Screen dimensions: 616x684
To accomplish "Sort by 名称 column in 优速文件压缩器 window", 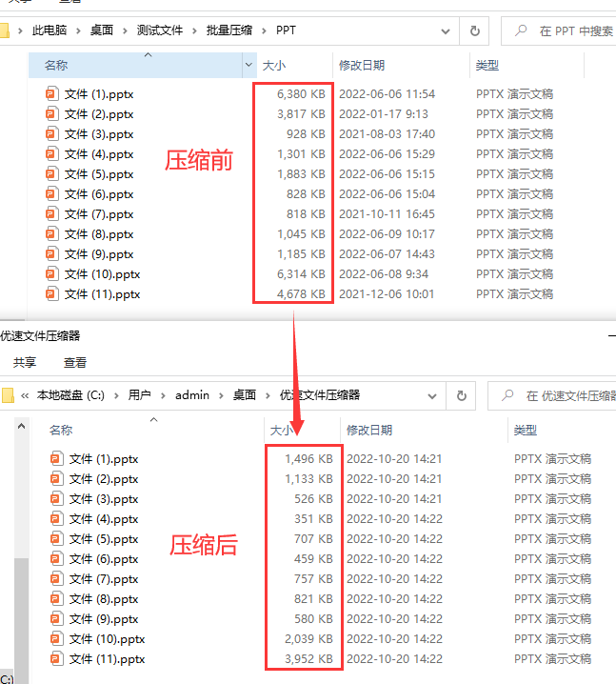I will [x=149, y=430].
